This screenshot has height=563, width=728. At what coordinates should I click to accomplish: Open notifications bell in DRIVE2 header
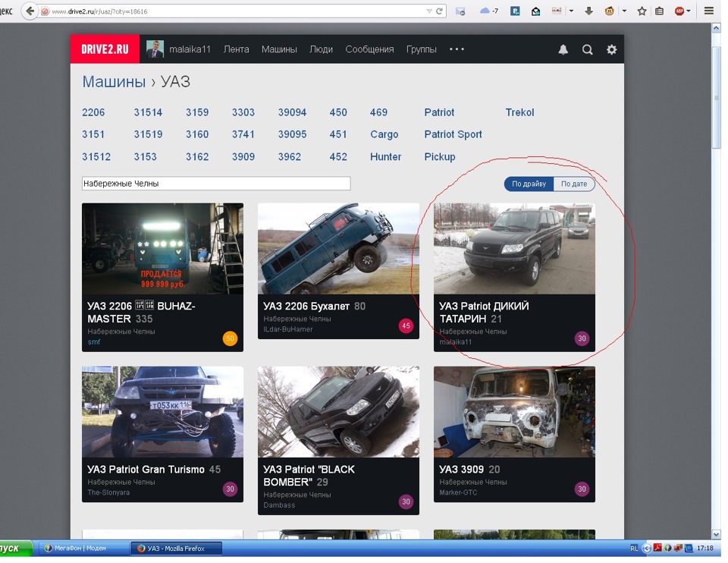point(563,49)
